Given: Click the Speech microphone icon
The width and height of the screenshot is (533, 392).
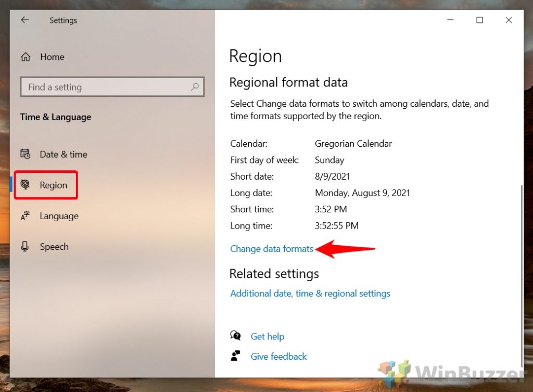Looking at the screenshot, I should pyautogui.click(x=25, y=246).
